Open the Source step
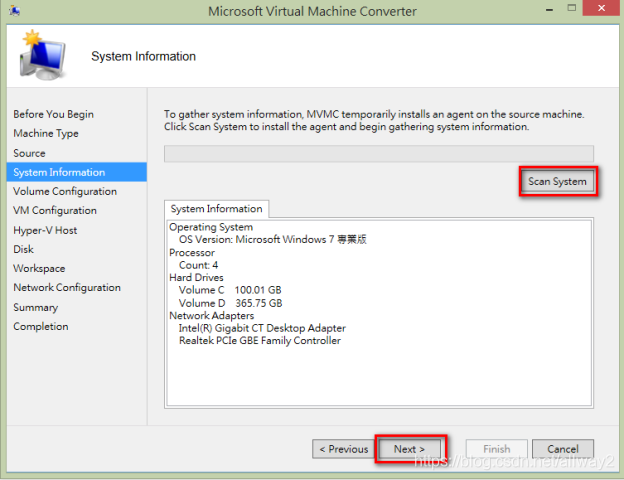Image resolution: width=624 pixels, height=480 pixels. pos(29,153)
